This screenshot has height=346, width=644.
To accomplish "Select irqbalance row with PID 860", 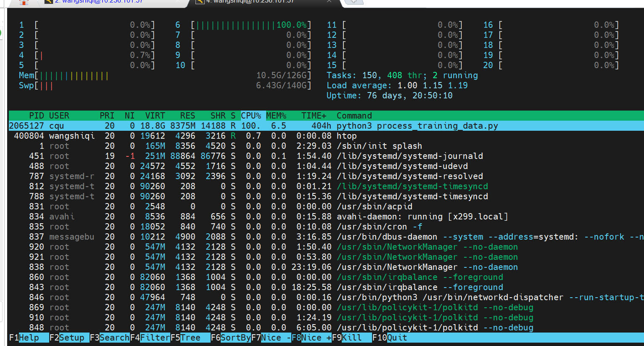I will coord(326,277).
